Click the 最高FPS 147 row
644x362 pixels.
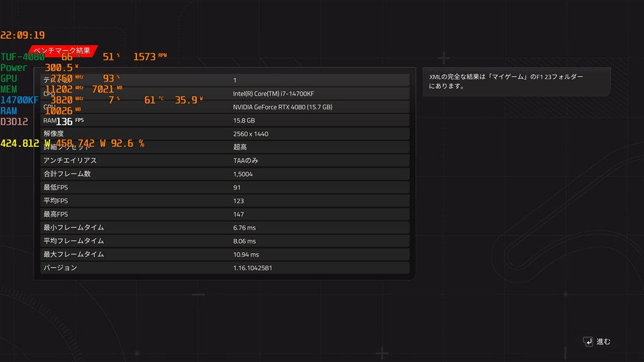225,214
